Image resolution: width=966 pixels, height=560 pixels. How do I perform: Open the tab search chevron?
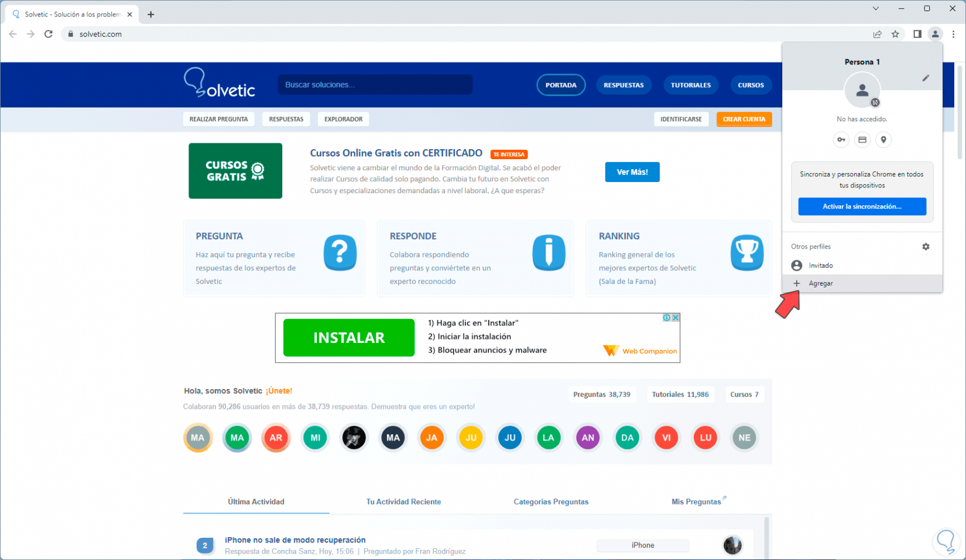tap(875, 9)
